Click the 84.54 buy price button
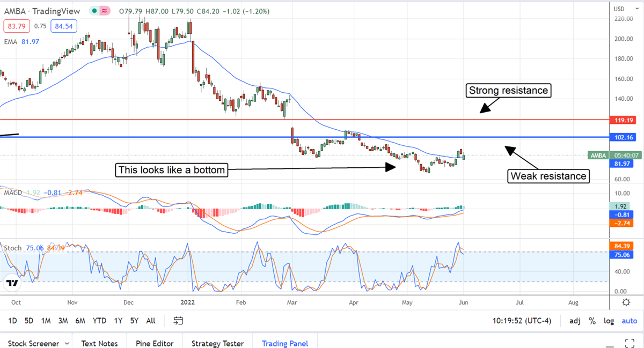The height and width of the screenshot is (348, 644). (x=64, y=25)
